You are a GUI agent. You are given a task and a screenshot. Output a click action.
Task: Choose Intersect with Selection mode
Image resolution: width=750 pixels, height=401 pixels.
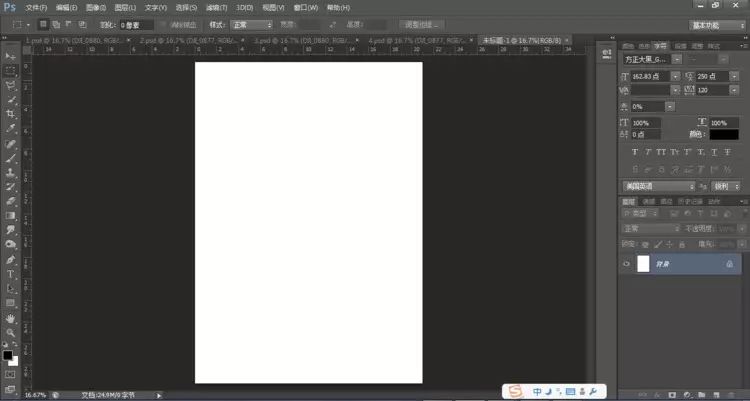click(82, 24)
